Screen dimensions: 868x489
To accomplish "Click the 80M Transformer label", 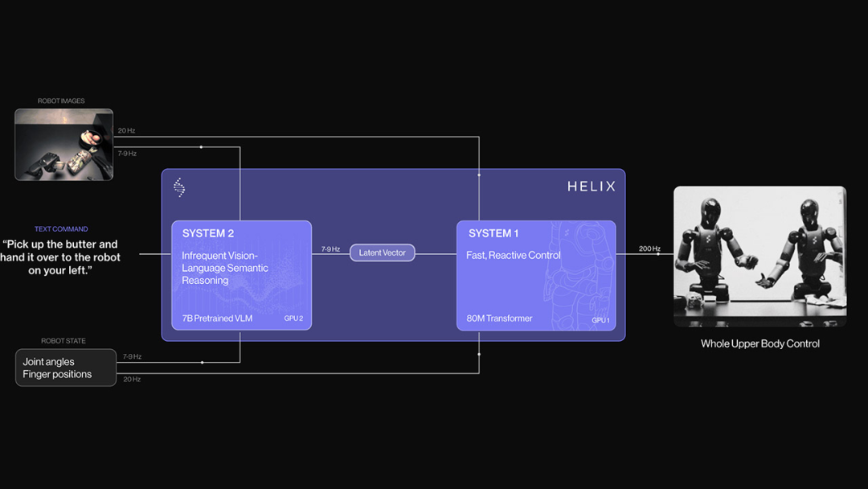I will coord(499,318).
